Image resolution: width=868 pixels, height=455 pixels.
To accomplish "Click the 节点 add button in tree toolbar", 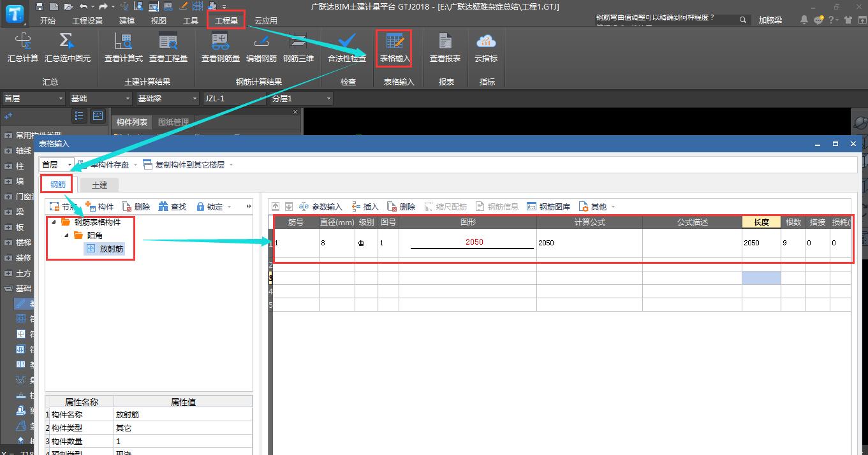I will click(x=64, y=206).
